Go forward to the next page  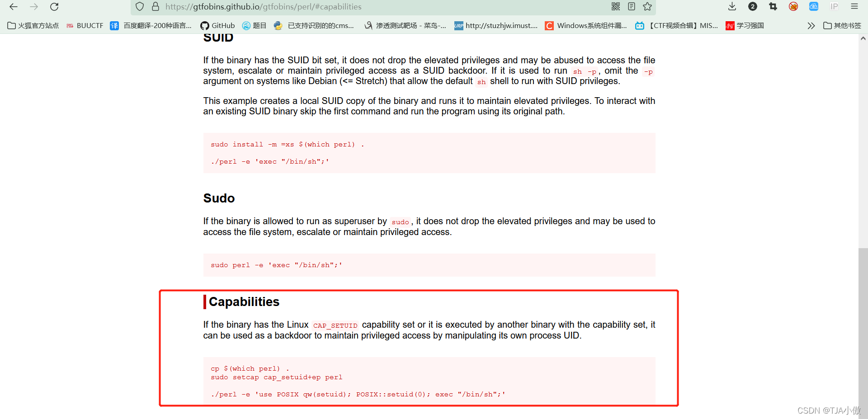point(34,7)
